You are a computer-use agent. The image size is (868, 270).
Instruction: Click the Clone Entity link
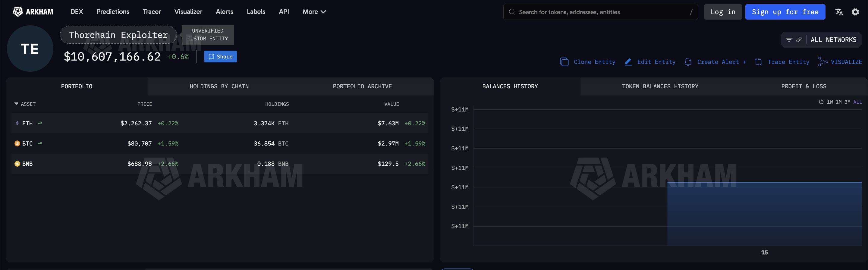click(x=594, y=62)
